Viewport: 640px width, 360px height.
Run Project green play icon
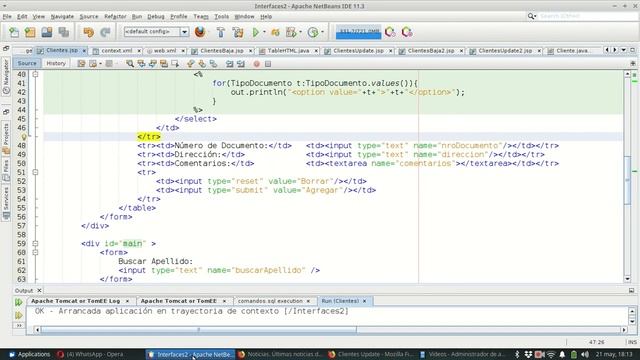tap(256, 32)
